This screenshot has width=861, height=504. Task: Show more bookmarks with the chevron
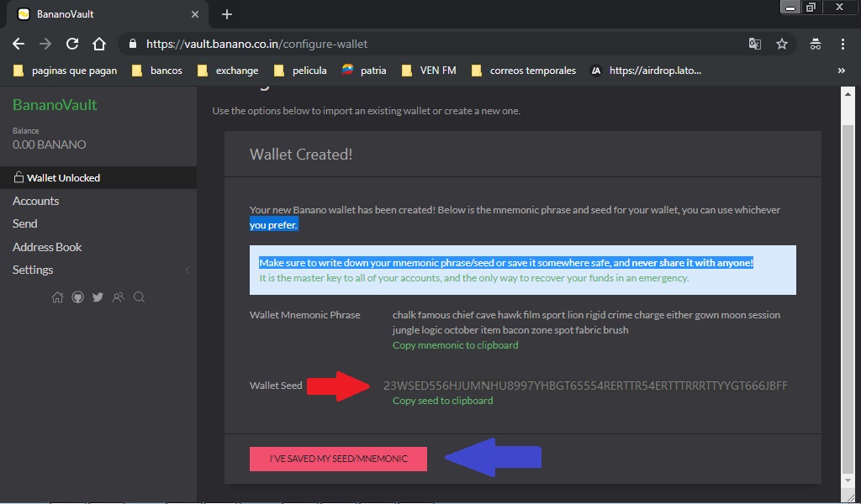click(841, 71)
